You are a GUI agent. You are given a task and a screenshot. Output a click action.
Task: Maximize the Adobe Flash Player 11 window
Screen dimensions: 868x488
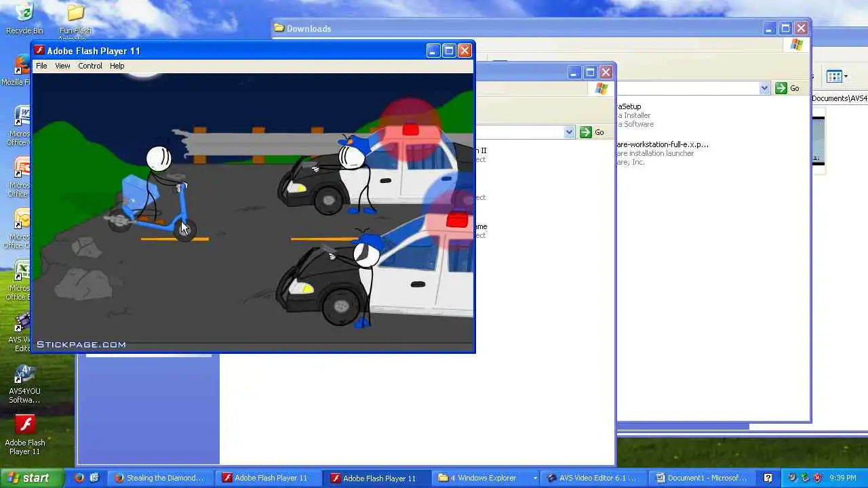448,51
